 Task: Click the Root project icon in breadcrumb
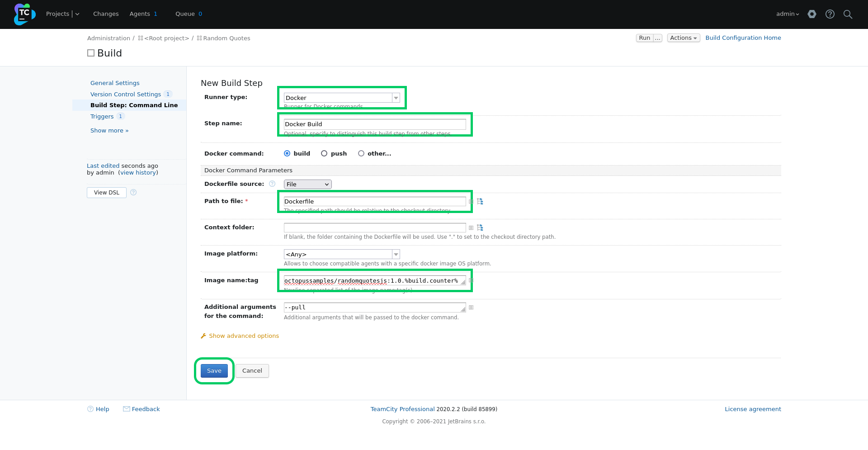coord(141,38)
